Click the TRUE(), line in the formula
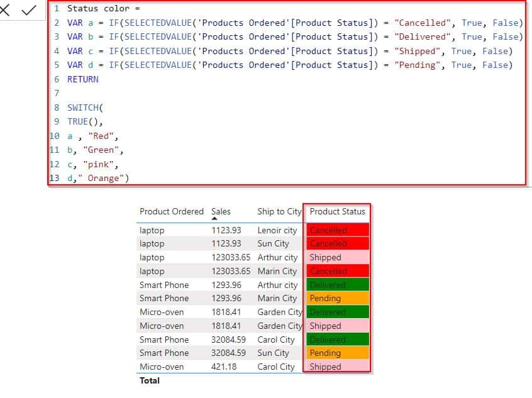This screenshot has width=532, height=398. 85,121
